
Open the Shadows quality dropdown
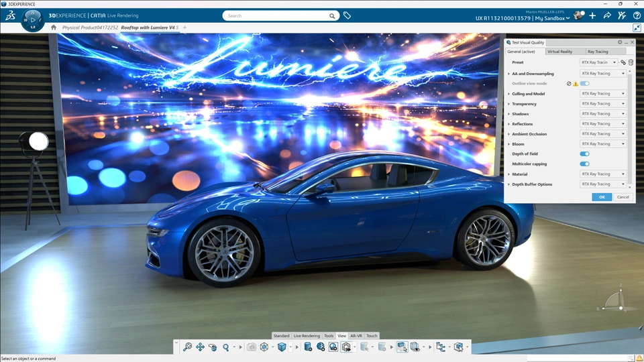click(603, 114)
